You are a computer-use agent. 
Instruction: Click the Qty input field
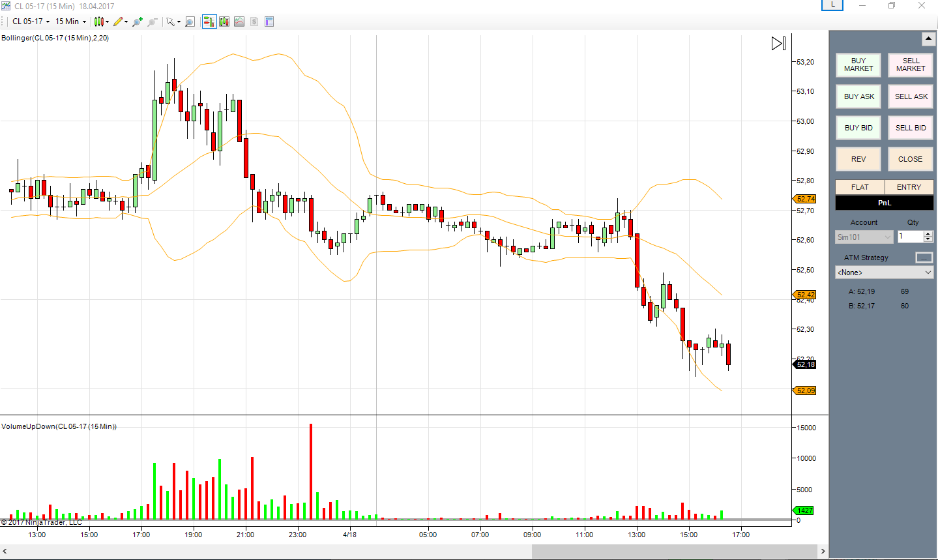pos(911,237)
